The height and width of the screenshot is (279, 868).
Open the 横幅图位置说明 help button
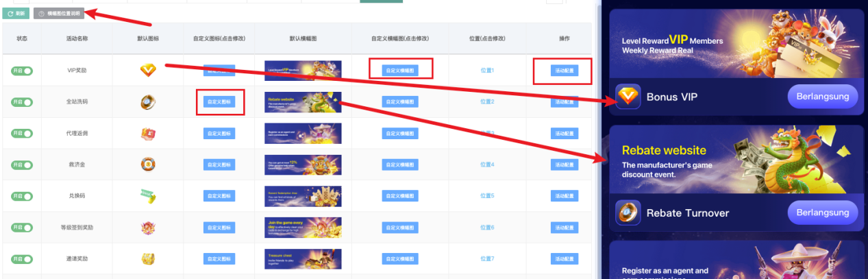coord(59,13)
